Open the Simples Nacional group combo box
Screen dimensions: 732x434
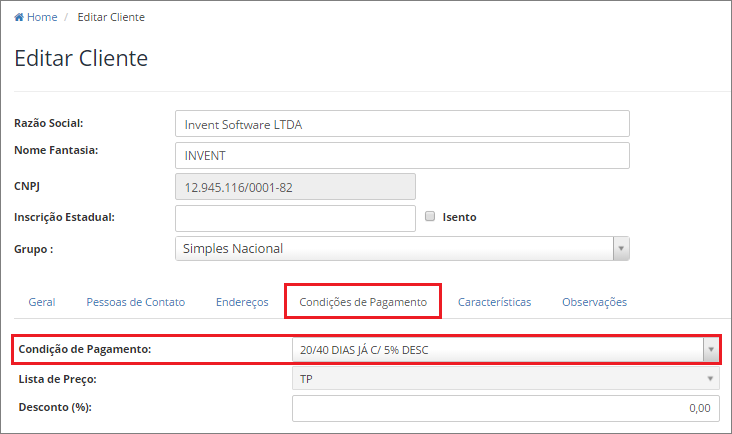(x=402, y=248)
